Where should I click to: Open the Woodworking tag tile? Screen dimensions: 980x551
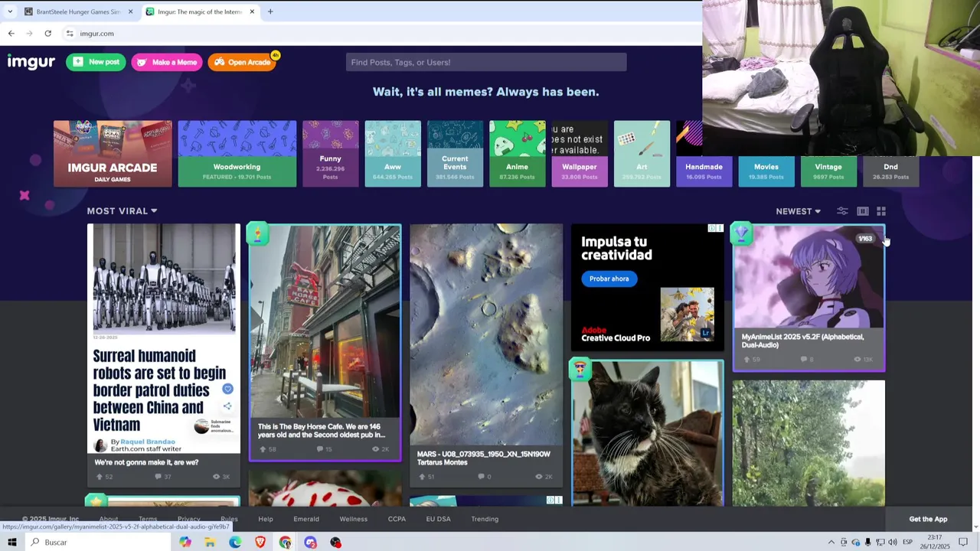237,153
